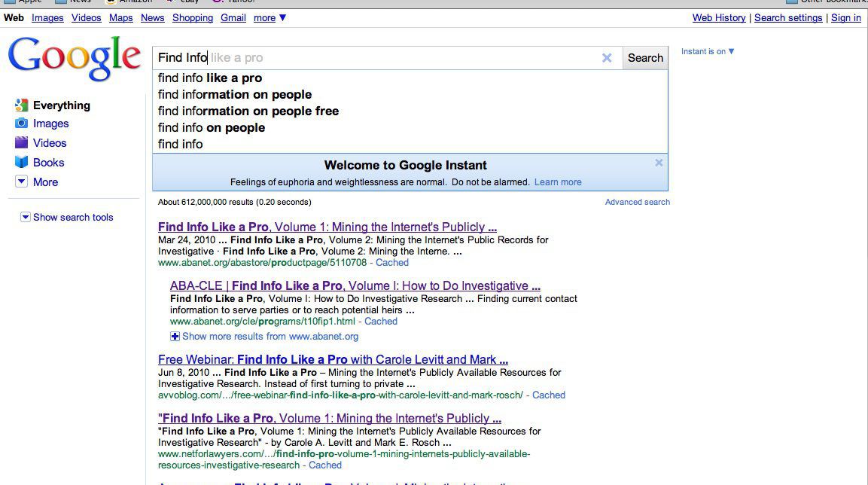Expand the More sidebar dropdown arrow
Viewport: 868px width, 485px height.
(x=22, y=181)
